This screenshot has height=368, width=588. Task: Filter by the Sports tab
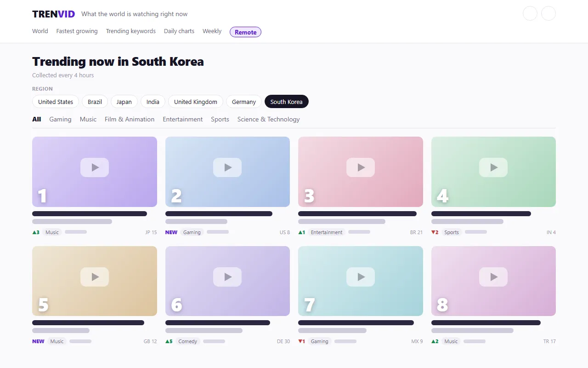tap(220, 119)
